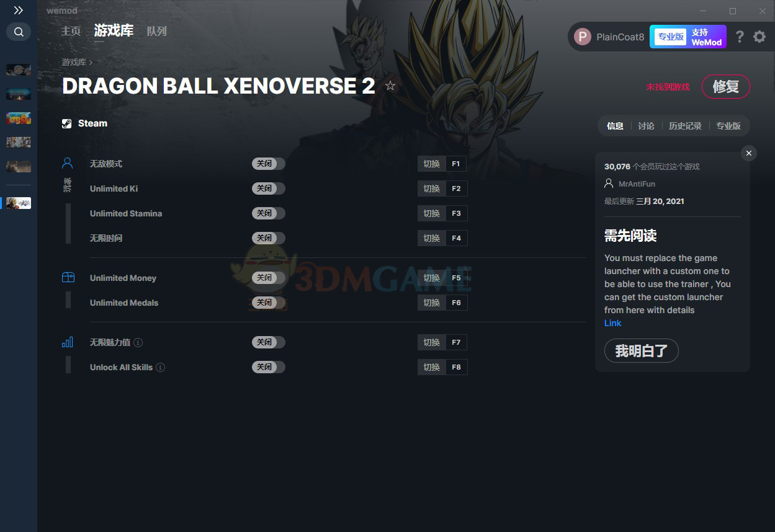Open third game thumbnail in sidebar
Image resolution: width=775 pixels, height=532 pixels.
19,118
